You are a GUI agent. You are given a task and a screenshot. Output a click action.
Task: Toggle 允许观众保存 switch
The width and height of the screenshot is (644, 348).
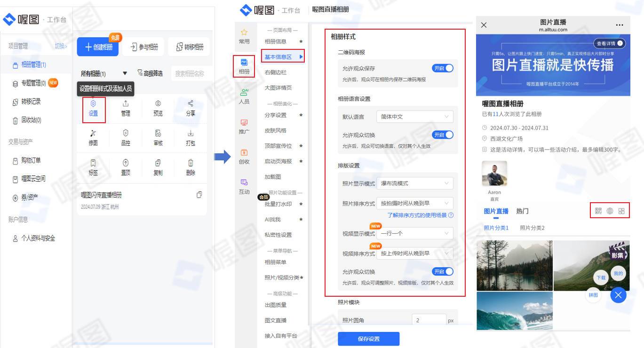pos(443,68)
